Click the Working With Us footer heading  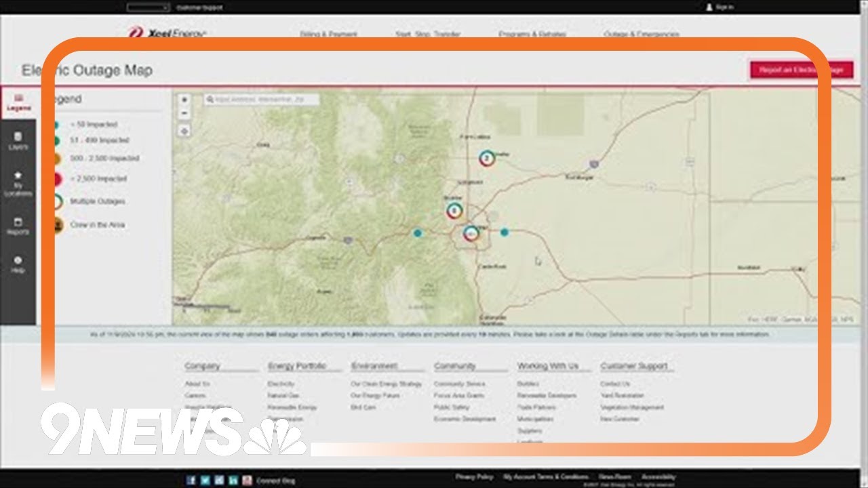click(x=548, y=366)
